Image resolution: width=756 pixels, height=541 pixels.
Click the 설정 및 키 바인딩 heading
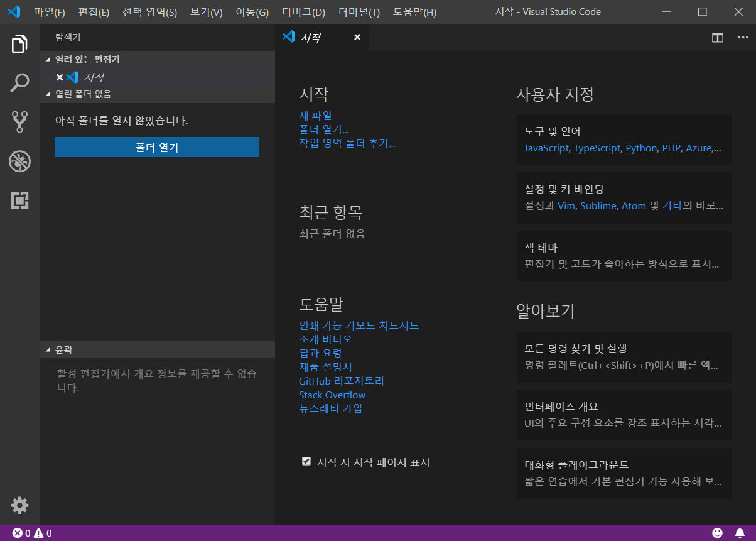(564, 189)
